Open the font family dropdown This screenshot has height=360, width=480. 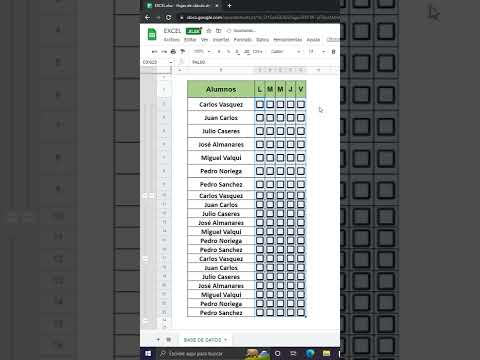click(286, 52)
